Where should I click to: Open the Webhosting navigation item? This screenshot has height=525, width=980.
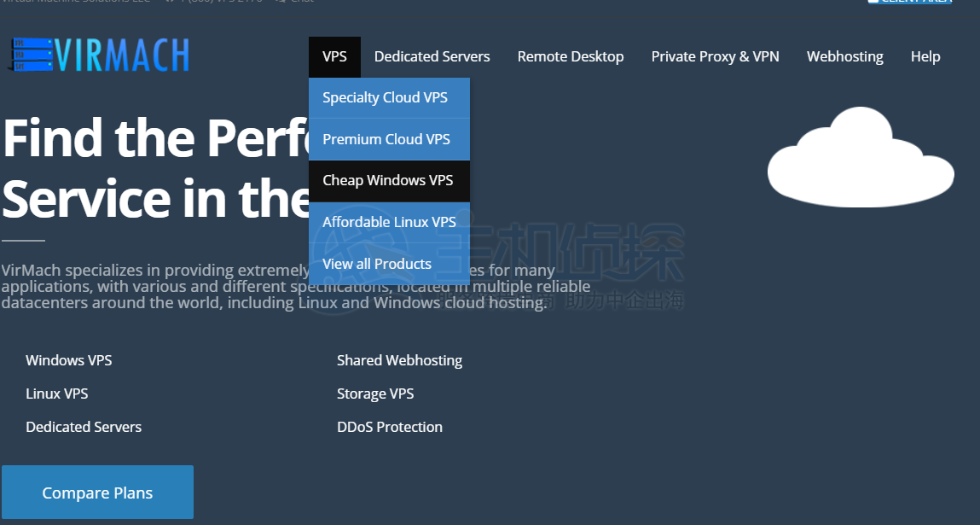click(x=844, y=57)
